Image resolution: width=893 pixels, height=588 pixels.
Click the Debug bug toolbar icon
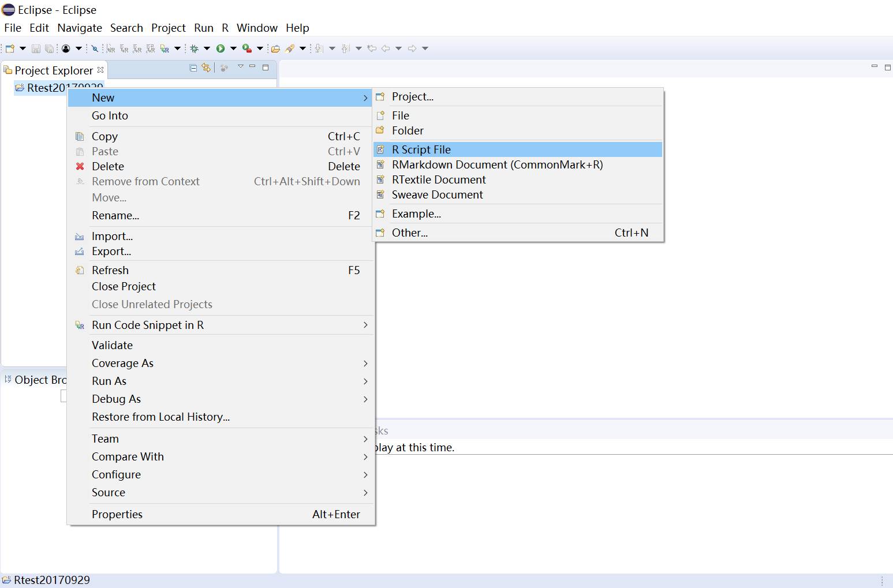pos(195,48)
